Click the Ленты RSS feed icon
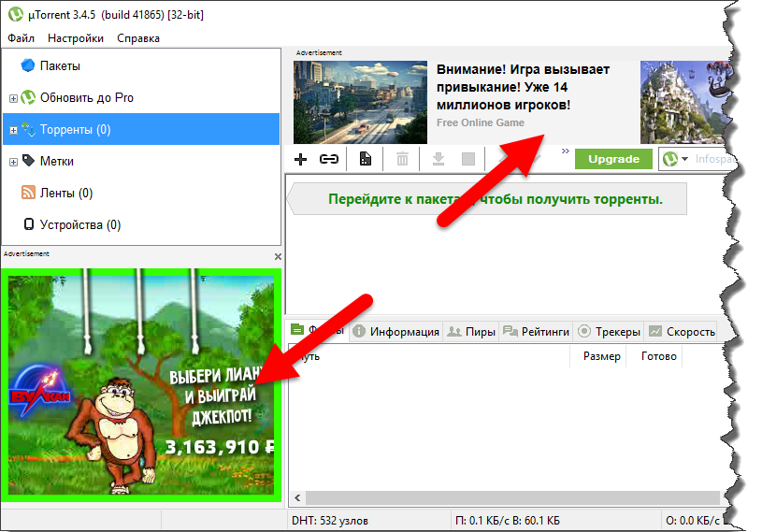The height and width of the screenshot is (532, 762). 28,193
